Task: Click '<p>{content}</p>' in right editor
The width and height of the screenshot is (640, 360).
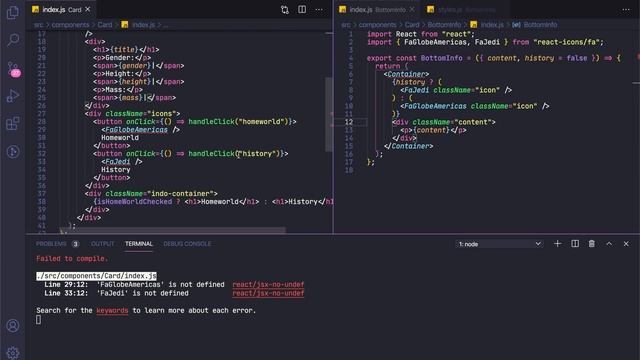Action: pos(433,130)
